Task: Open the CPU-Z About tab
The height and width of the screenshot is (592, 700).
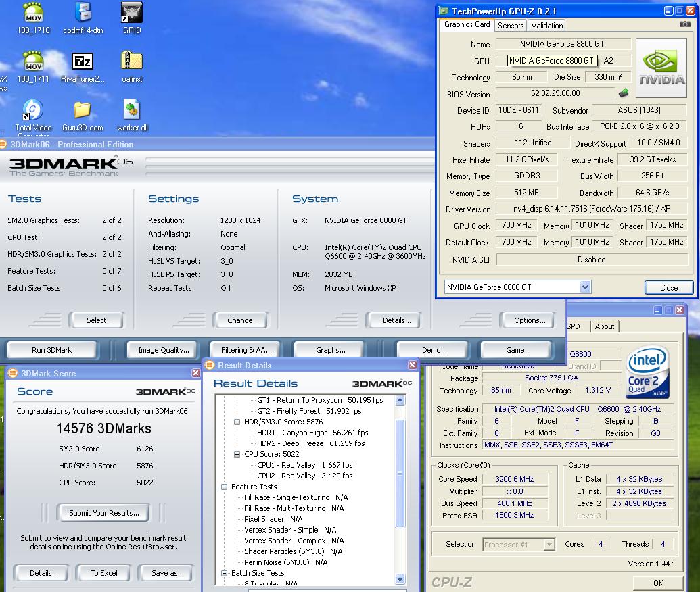Action: click(605, 326)
